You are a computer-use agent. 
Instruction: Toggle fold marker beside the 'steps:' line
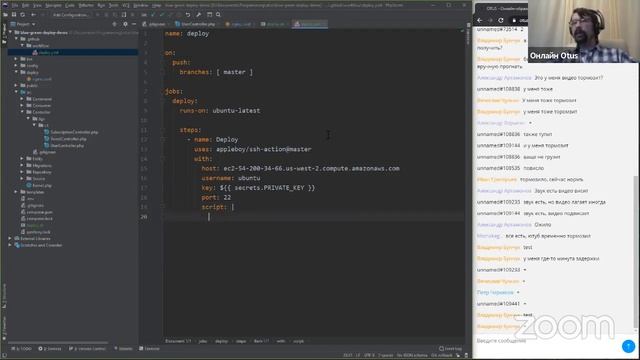point(163,130)
